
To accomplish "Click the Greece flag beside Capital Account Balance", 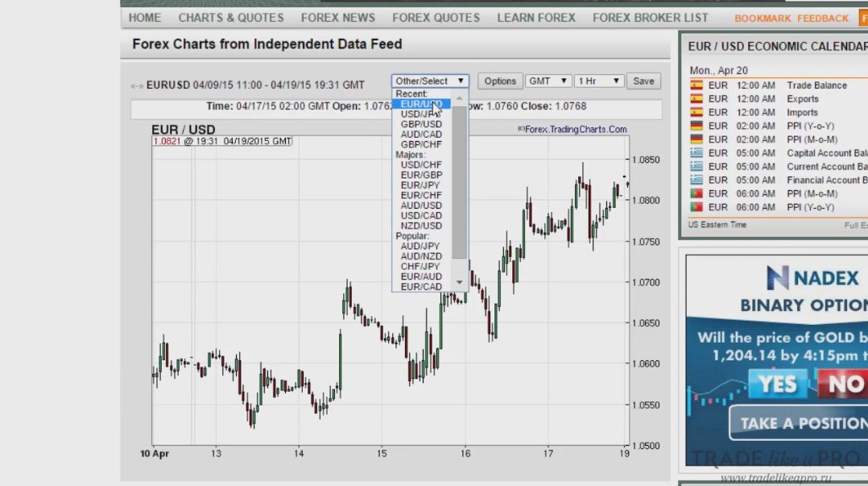I will (x=696, y=153).
